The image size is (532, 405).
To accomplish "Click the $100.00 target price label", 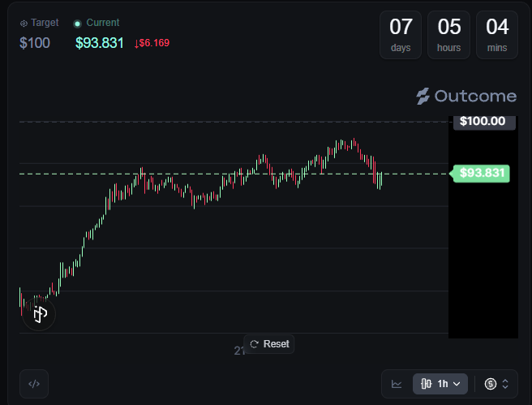I will (x=484, y=121).
